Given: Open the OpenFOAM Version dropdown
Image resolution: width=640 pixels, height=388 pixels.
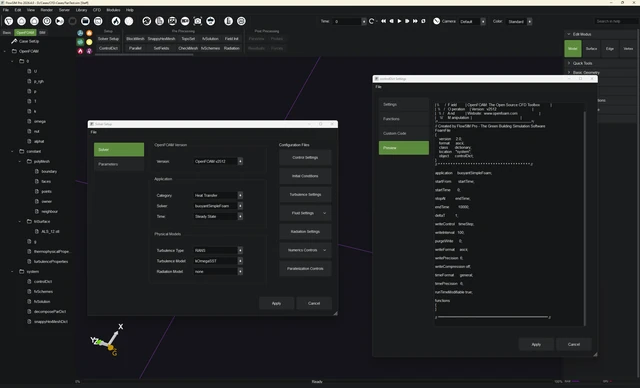Looking at the screenshot, I should point(240,162).
